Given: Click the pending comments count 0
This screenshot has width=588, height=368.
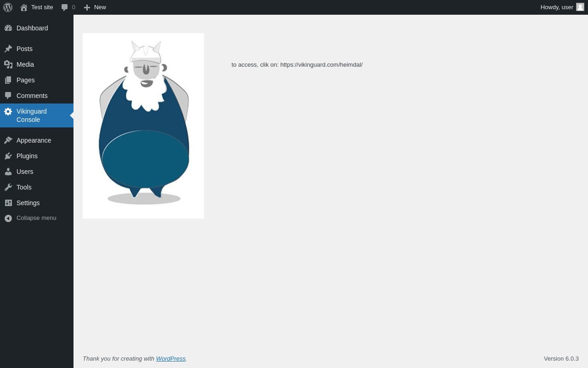Looking at the screenshot, I should 73,7.
